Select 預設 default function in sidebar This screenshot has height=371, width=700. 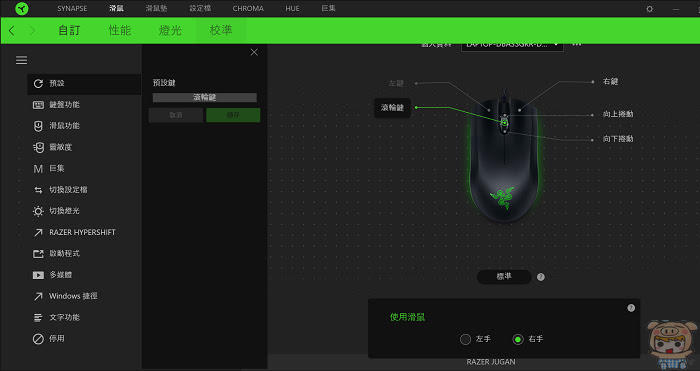(x=84, y=83)
